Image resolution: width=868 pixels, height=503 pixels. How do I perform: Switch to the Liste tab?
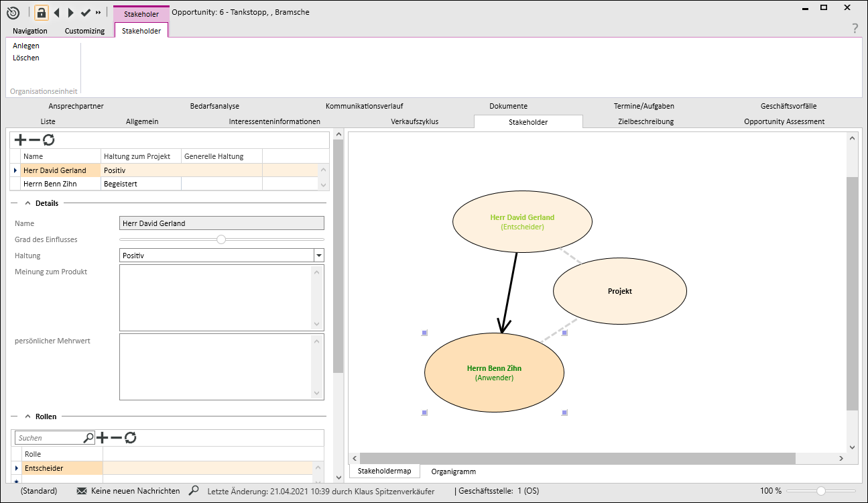click(x=48, y=121)
